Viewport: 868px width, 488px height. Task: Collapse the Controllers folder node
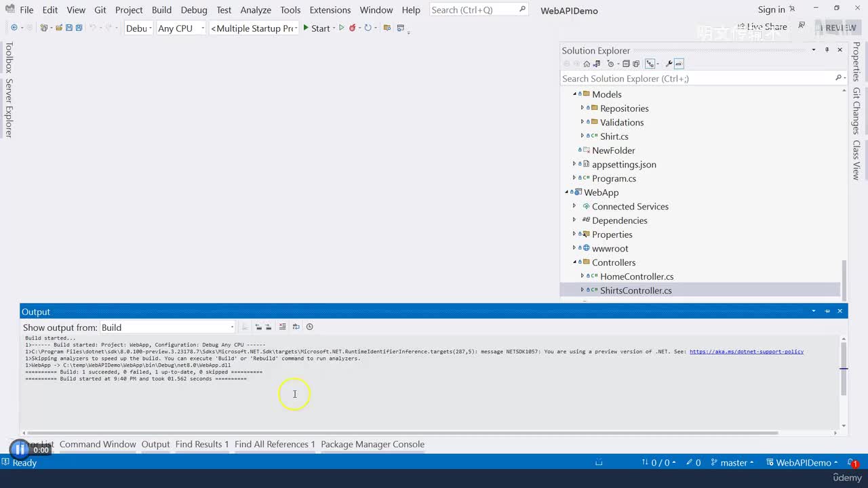click(x=575, y=262)
